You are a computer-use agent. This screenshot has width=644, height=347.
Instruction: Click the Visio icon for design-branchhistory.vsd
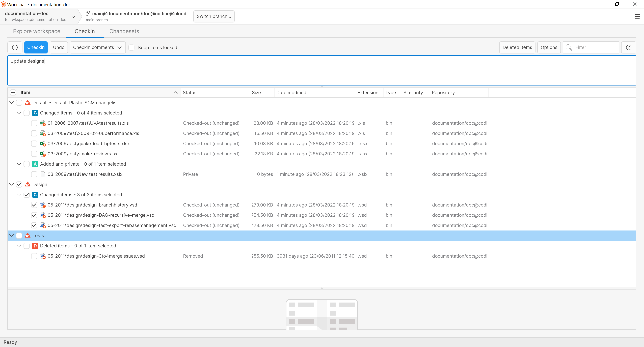coord(42,205)
